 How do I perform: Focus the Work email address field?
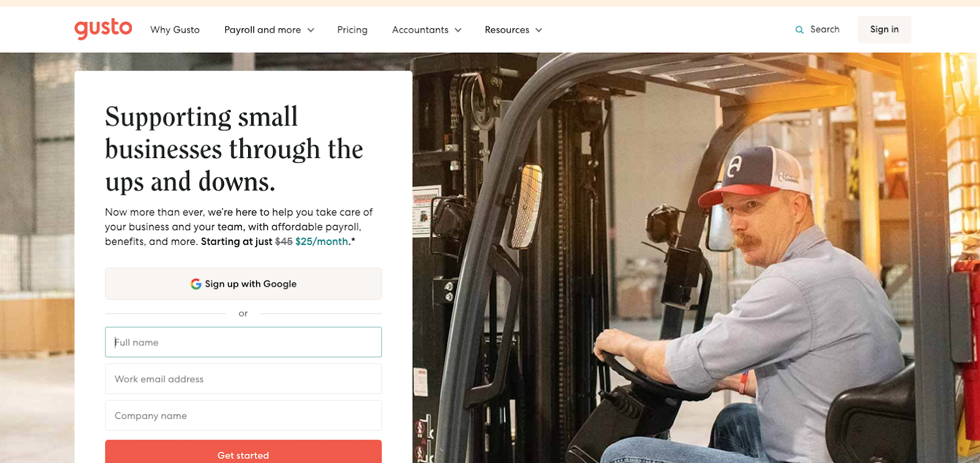tap(243, 379)
